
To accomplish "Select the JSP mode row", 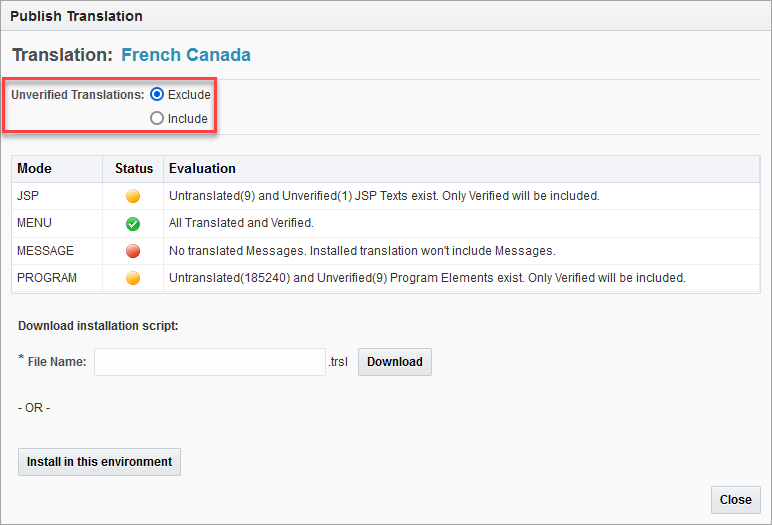I will click(386, 196).
